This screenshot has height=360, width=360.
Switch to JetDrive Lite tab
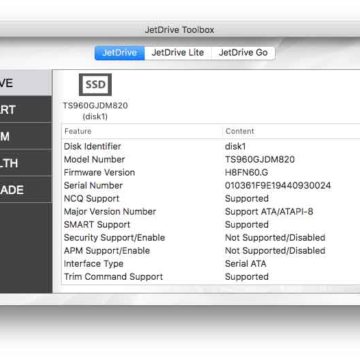(178, 53)
